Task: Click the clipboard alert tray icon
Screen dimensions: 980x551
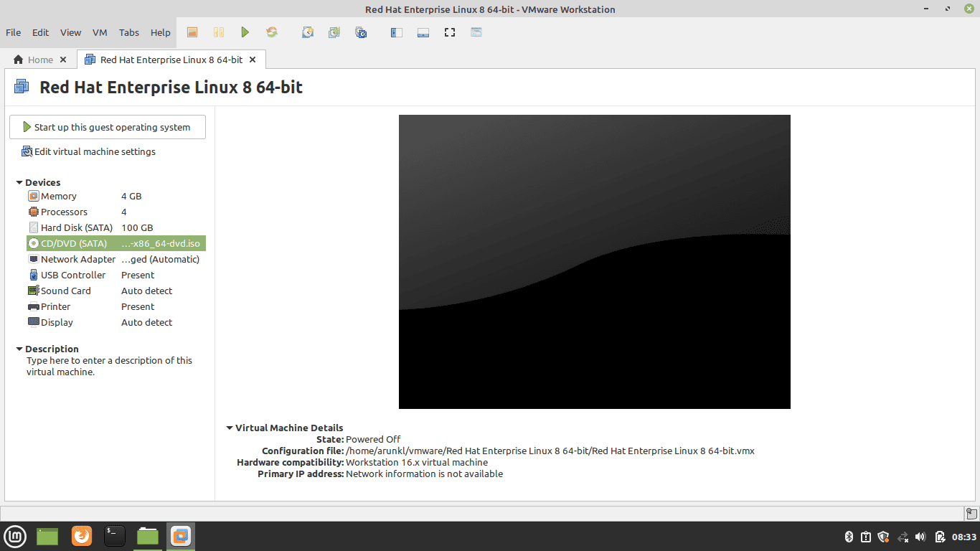Action: click(866, 537)
